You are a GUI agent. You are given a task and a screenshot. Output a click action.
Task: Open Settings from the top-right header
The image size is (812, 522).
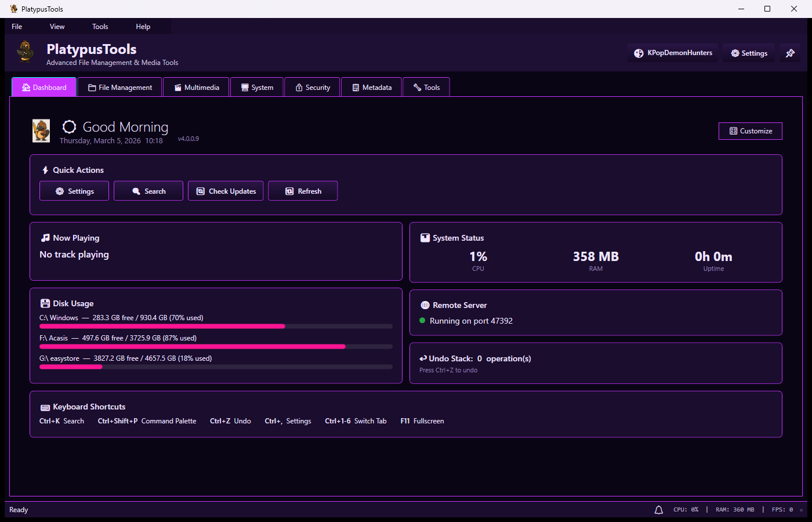[x=748, y=53]
